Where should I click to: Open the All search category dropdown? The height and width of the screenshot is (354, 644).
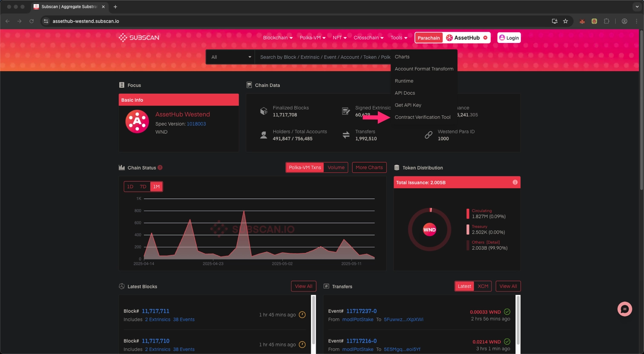230,57
